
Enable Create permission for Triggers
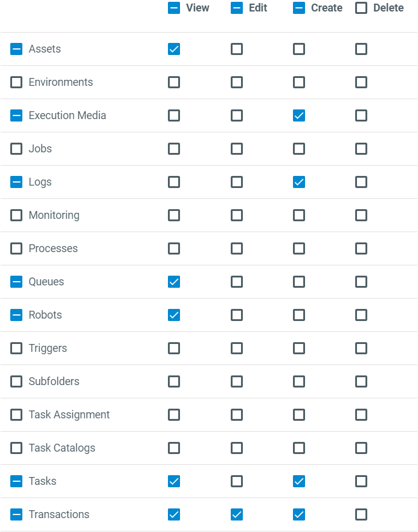[299, 348]
